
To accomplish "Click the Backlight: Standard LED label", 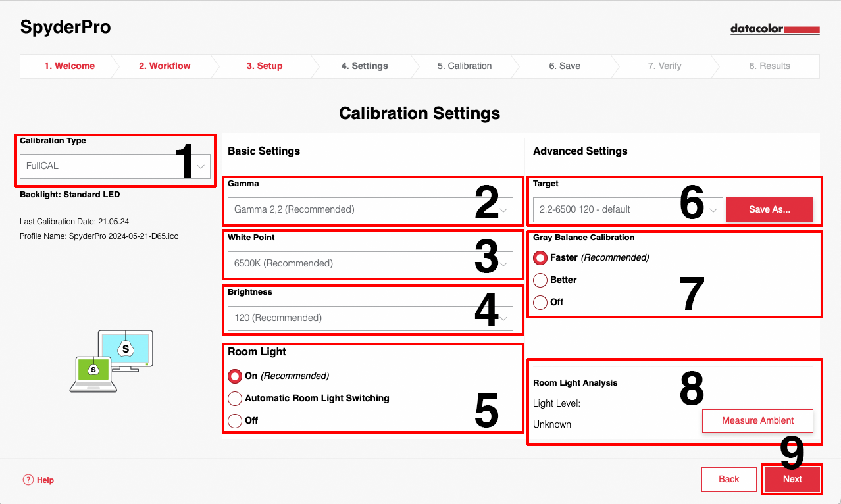I will 70,195.
